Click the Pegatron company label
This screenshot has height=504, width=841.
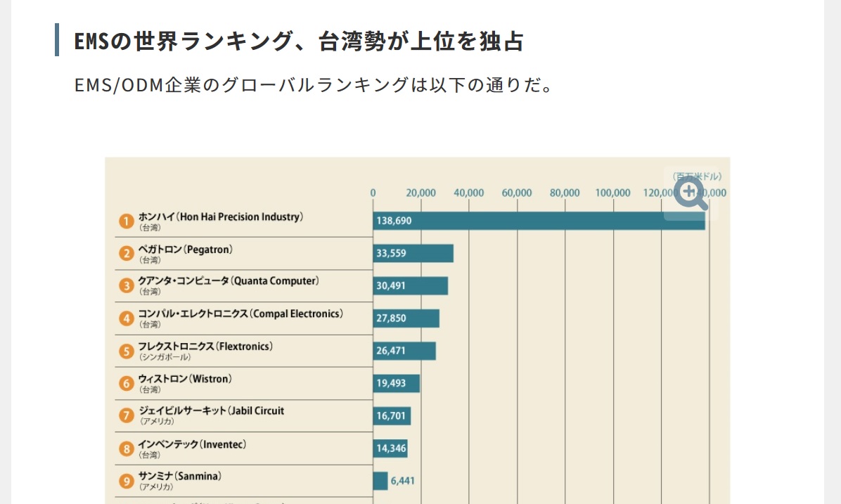click(x=185, y=250)
